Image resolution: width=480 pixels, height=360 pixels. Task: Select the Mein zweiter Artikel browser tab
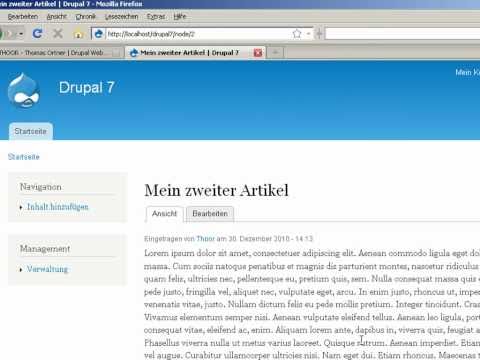[x=195, y=52]
